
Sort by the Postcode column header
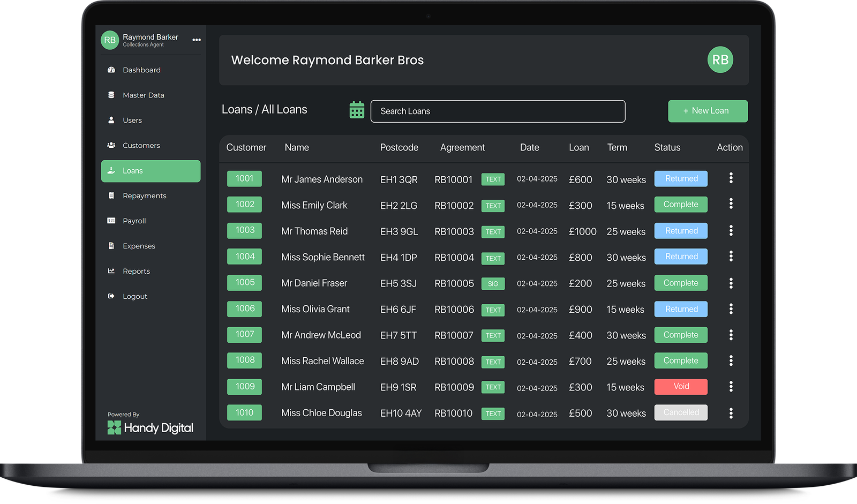[399, 147]
